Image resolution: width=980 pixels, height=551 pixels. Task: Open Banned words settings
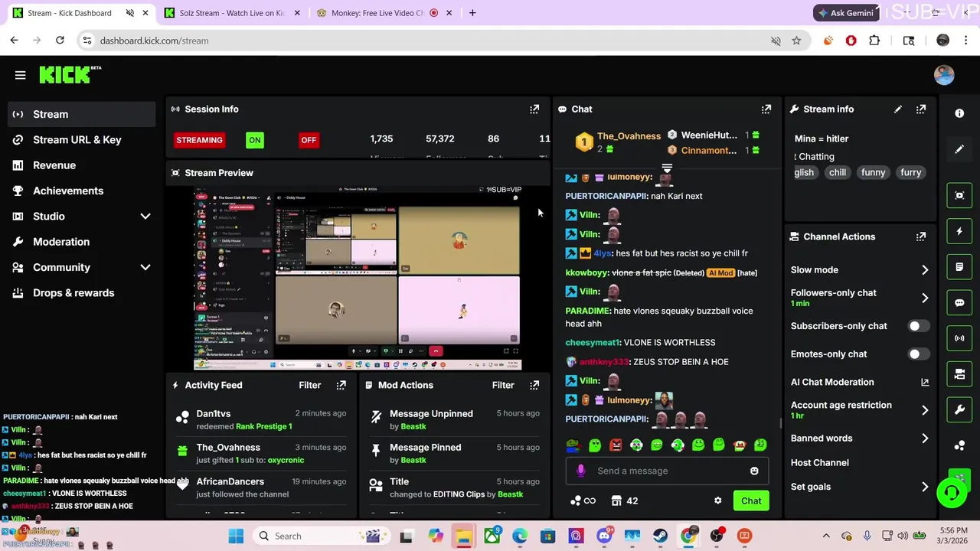tap(860, 439)
